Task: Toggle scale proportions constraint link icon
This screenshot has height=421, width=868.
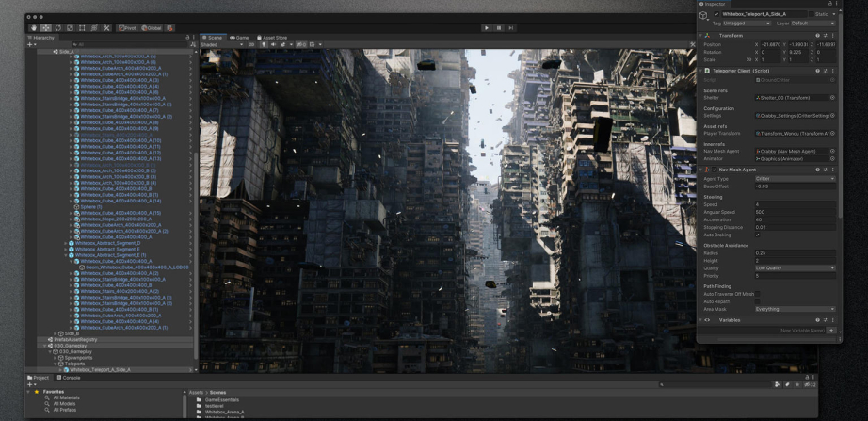Action: (749, 60)
